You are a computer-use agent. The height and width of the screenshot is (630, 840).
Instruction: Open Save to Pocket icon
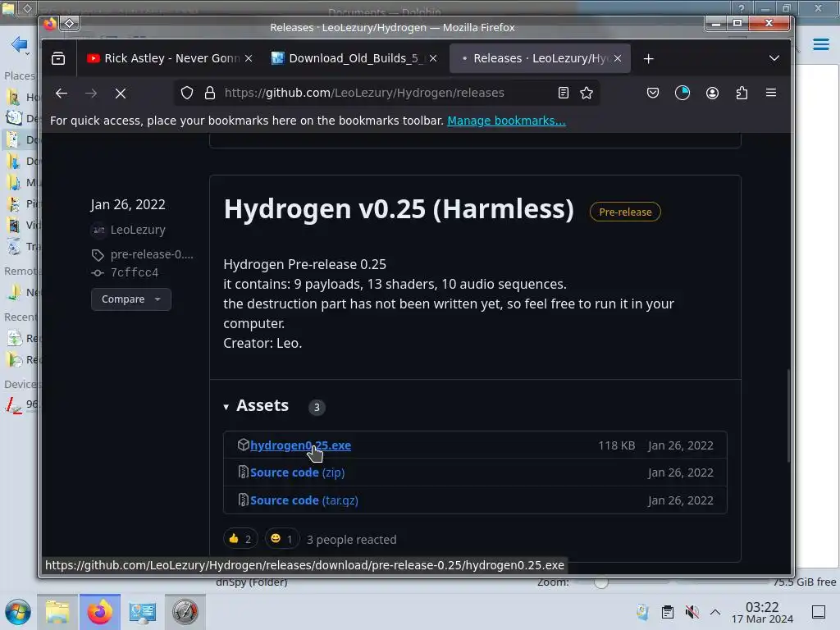pos(652,93)
